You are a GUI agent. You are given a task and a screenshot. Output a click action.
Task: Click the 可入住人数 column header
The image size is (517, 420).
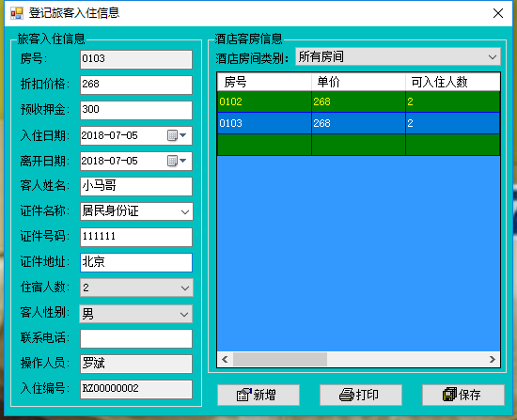[x=453, y=82]
